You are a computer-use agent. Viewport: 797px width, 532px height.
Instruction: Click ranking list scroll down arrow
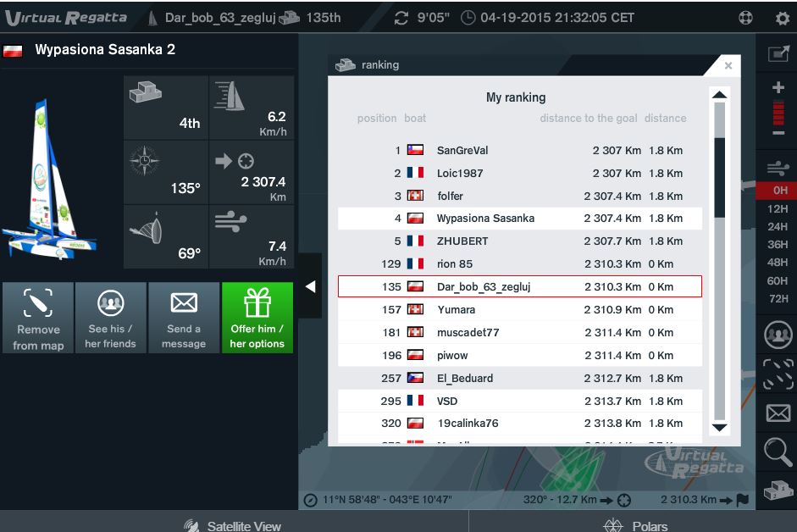719,427
